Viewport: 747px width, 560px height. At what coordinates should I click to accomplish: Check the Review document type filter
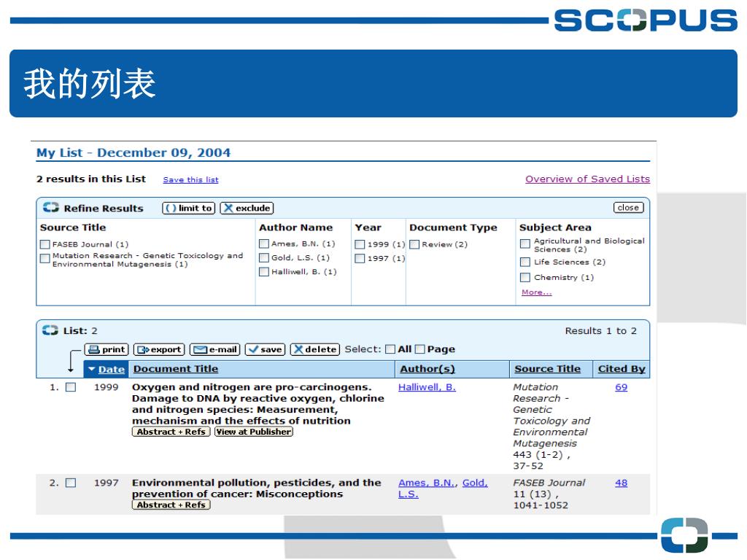point(414,244)
